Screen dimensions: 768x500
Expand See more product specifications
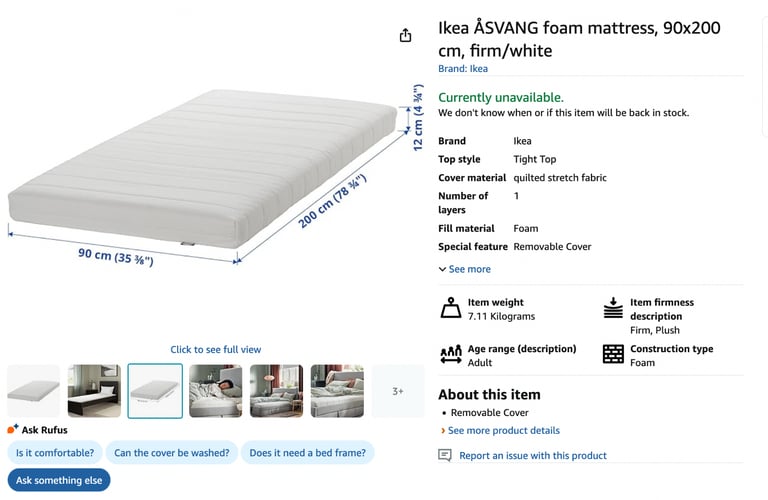coord(464,269)
